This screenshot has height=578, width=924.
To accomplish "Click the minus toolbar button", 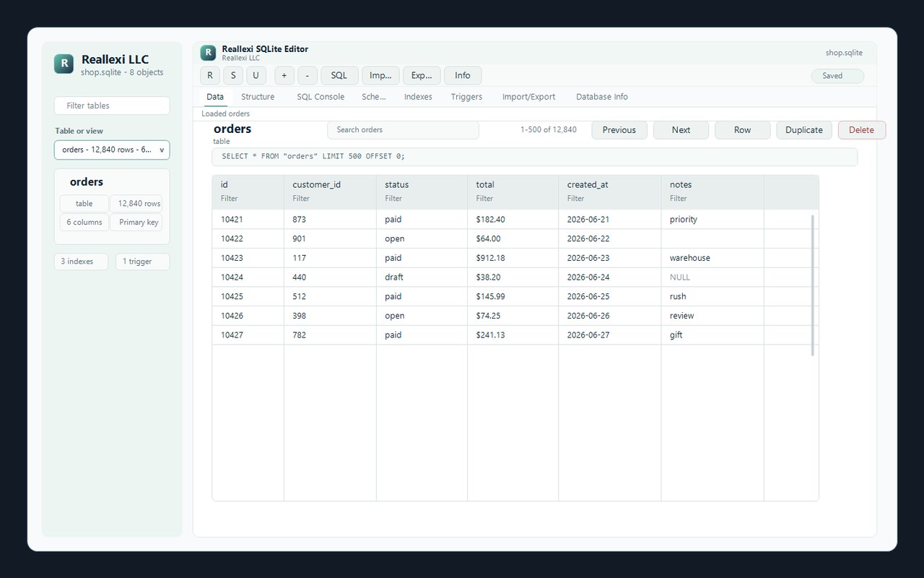I will (x=308, y=75).
